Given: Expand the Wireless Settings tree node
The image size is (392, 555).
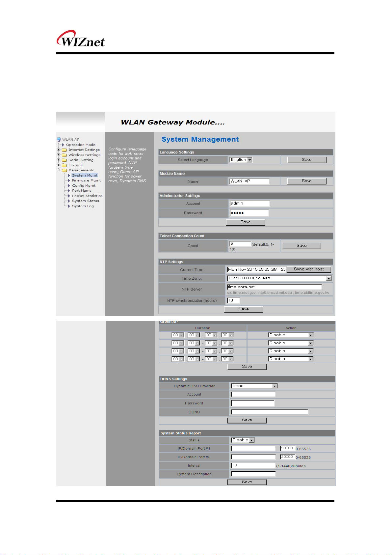Looking at the screenshot, I should coord(58,155).
